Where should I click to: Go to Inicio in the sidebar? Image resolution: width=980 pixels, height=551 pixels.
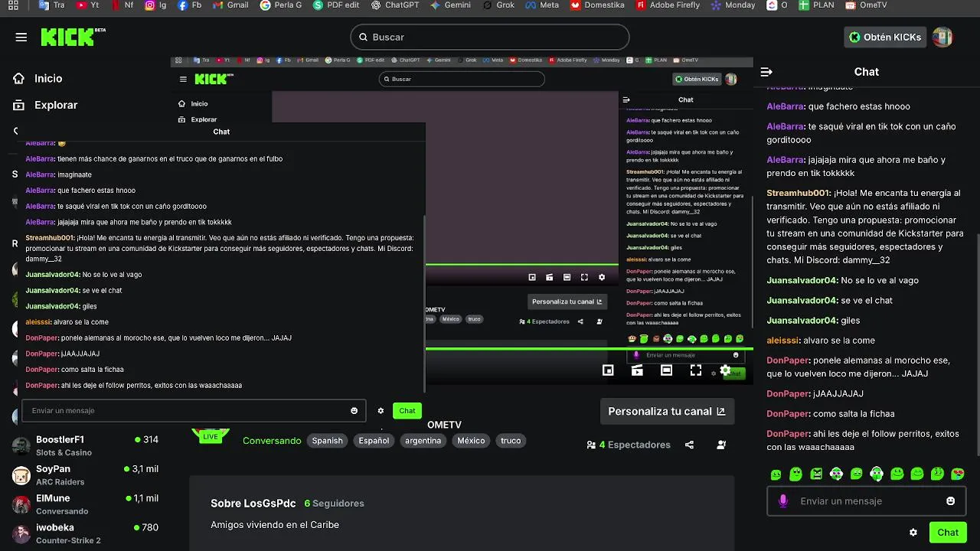coord(38,78)
